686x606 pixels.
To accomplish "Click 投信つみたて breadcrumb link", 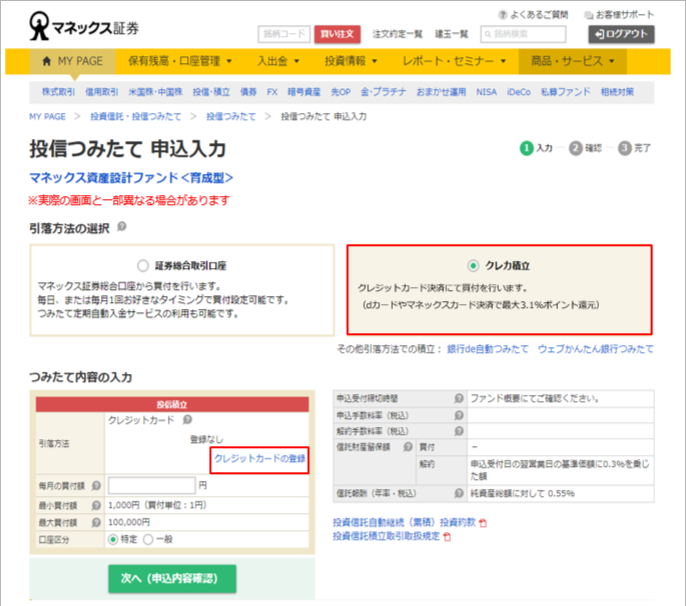I will [x=231, y=117].
